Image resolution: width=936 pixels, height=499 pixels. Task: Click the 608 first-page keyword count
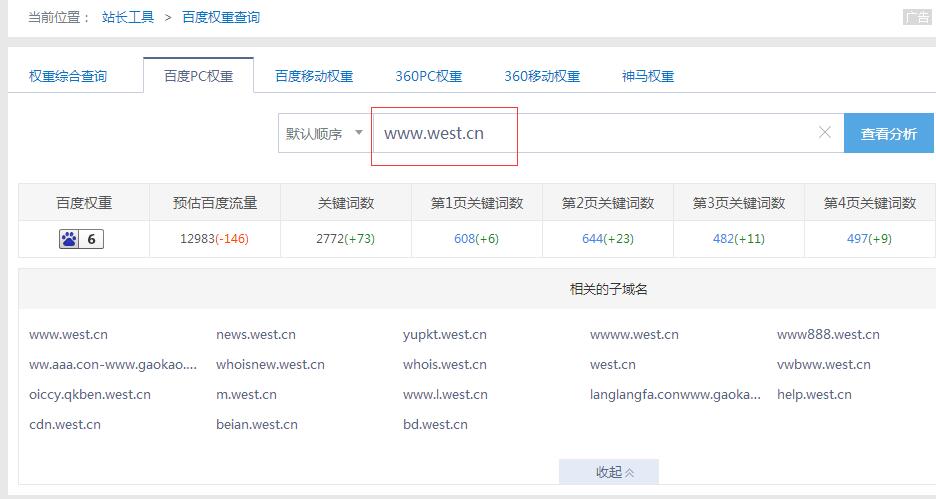[x=464, y=239]
